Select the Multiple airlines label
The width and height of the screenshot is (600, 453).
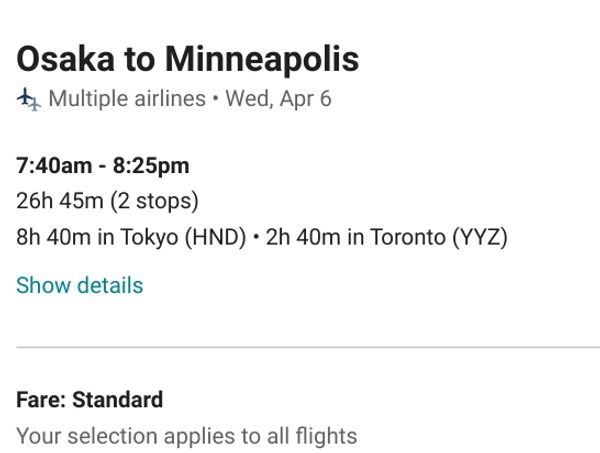tap(126, 99)
